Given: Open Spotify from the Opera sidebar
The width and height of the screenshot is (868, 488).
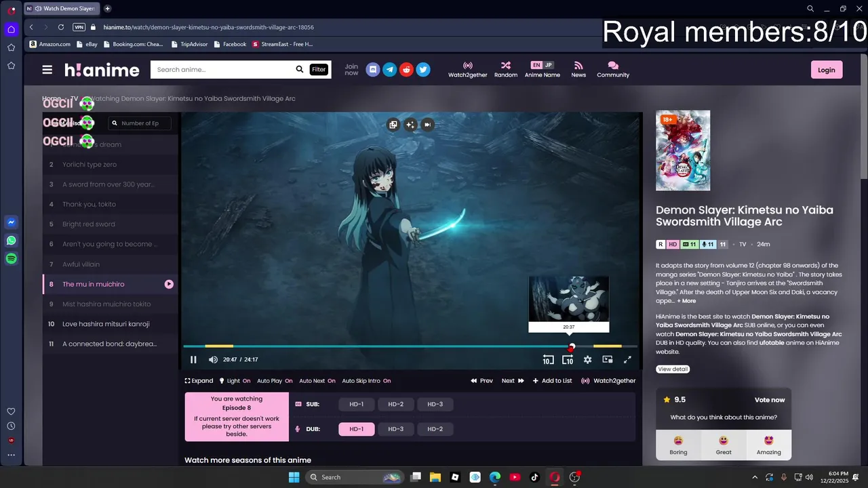Looking at the screenshot, I should point(11,258).
